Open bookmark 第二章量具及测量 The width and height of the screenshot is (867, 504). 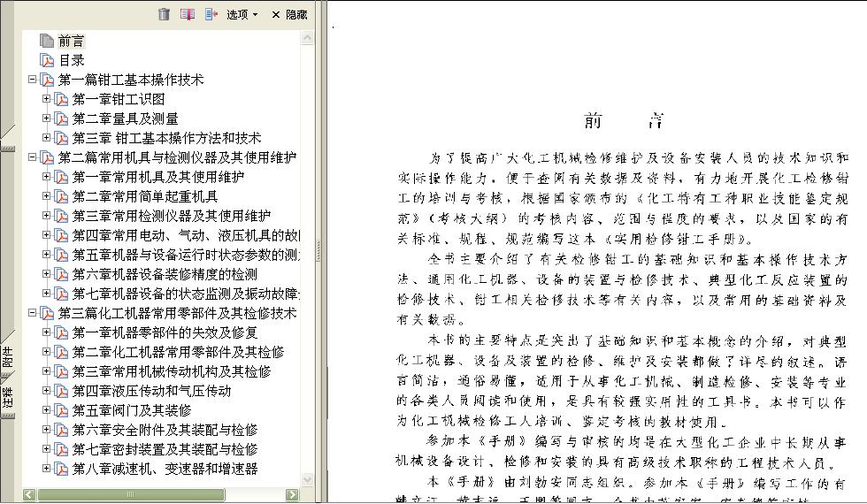click(125, 118)
